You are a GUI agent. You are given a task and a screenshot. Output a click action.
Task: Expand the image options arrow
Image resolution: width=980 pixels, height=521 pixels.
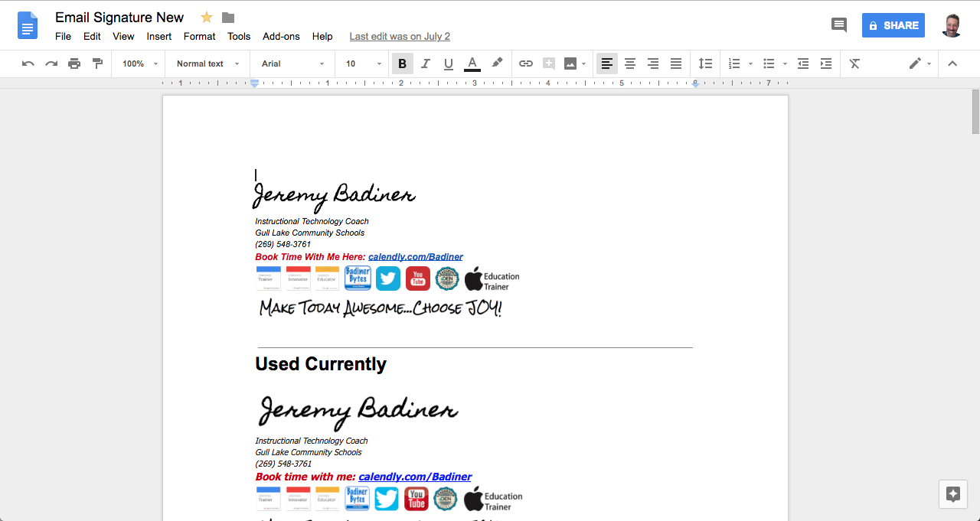tap(584, 63)
